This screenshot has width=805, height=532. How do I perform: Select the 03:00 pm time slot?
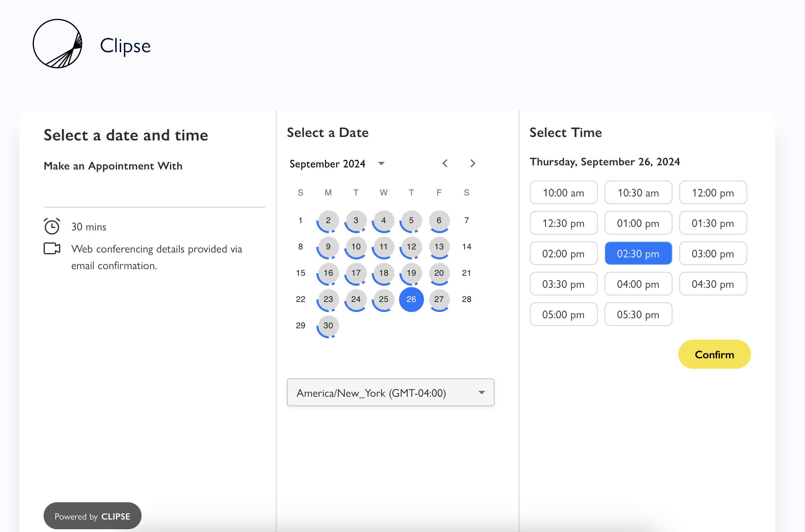pyautogui.click(x=713, y=253)
